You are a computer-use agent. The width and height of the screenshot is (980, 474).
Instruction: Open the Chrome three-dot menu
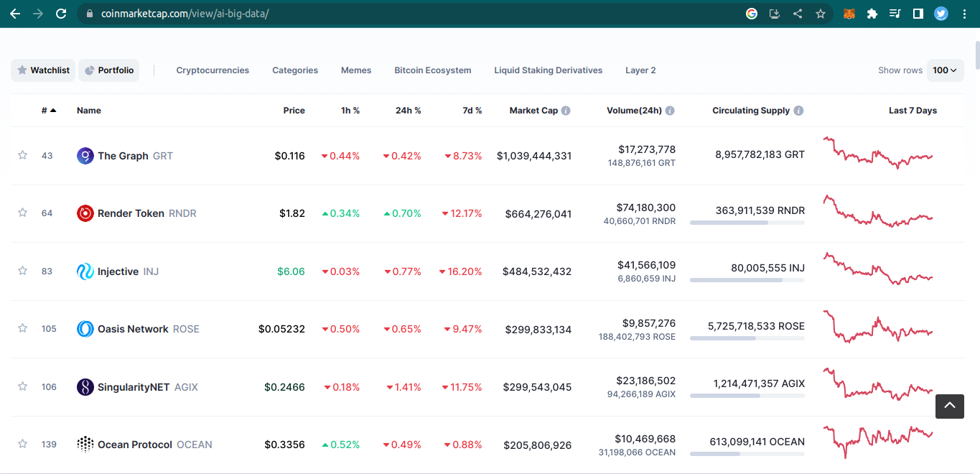tap(964, 14)
